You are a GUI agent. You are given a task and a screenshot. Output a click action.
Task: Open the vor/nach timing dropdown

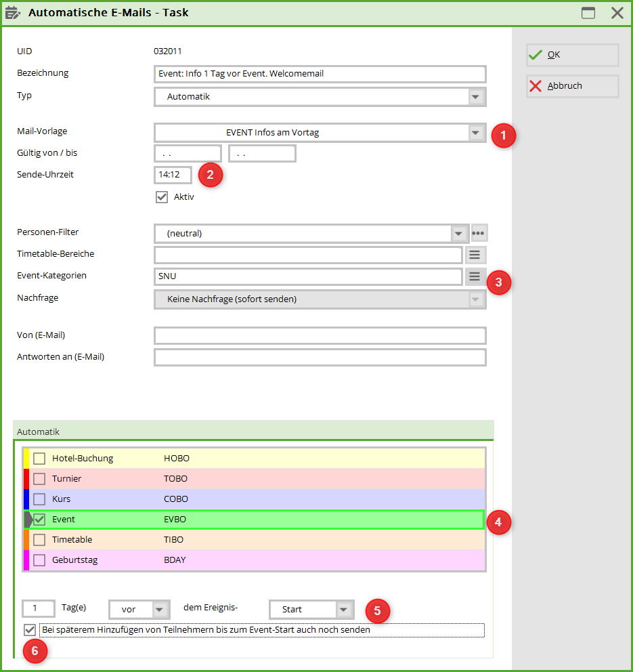tap(159, 610)
